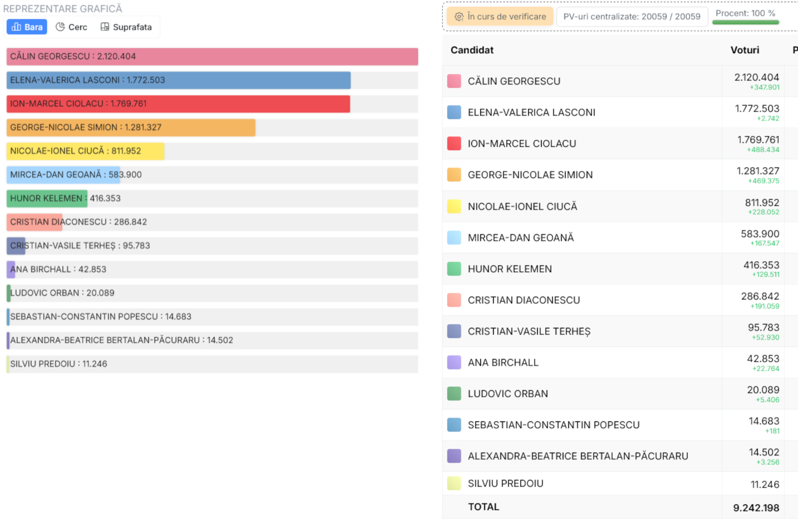Screen dimensions: 798x532
Task: Switch to the Cerc pie chart view
Action: point(71,27)
